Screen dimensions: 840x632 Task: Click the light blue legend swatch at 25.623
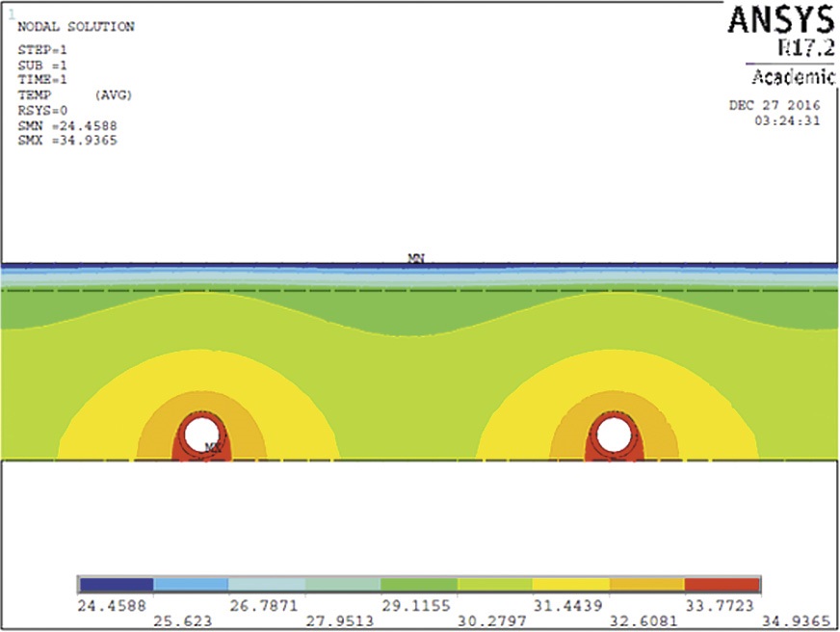pos(191,585)
